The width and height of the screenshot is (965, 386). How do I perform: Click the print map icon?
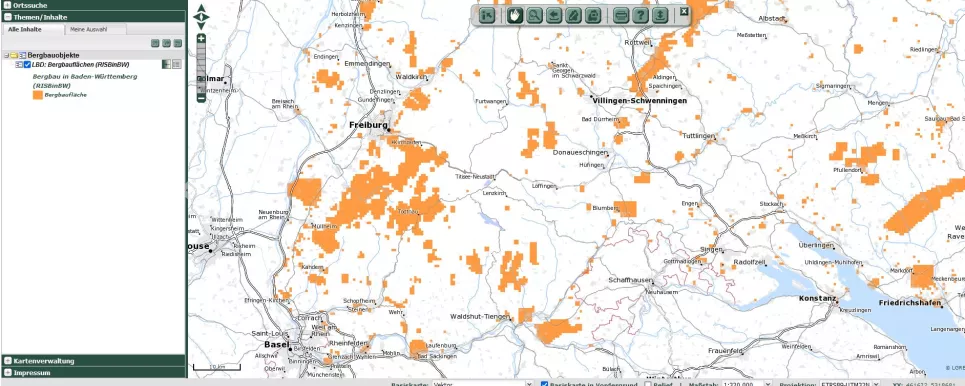(x=621, y=16)
